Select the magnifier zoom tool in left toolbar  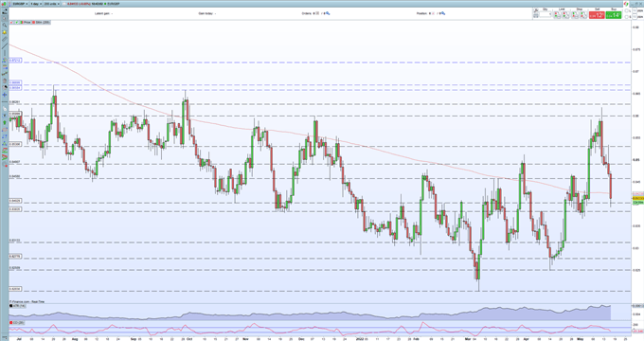point(5,25)
